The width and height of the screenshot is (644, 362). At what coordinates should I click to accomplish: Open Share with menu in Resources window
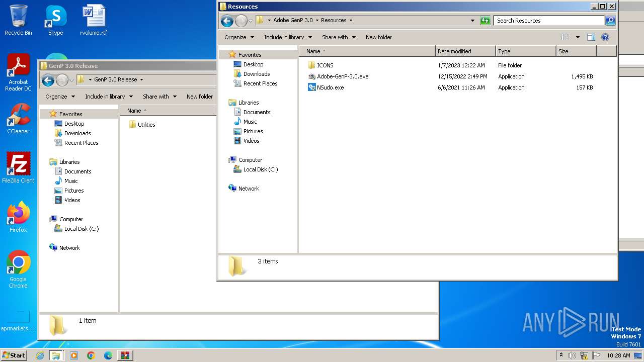coord(339,37)
